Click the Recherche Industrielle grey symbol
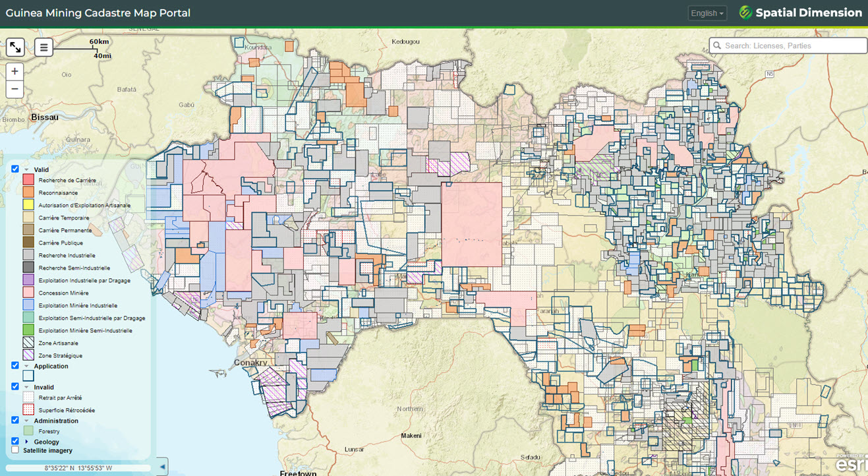This screenshot has height=476, width=868. pos(28,255)
